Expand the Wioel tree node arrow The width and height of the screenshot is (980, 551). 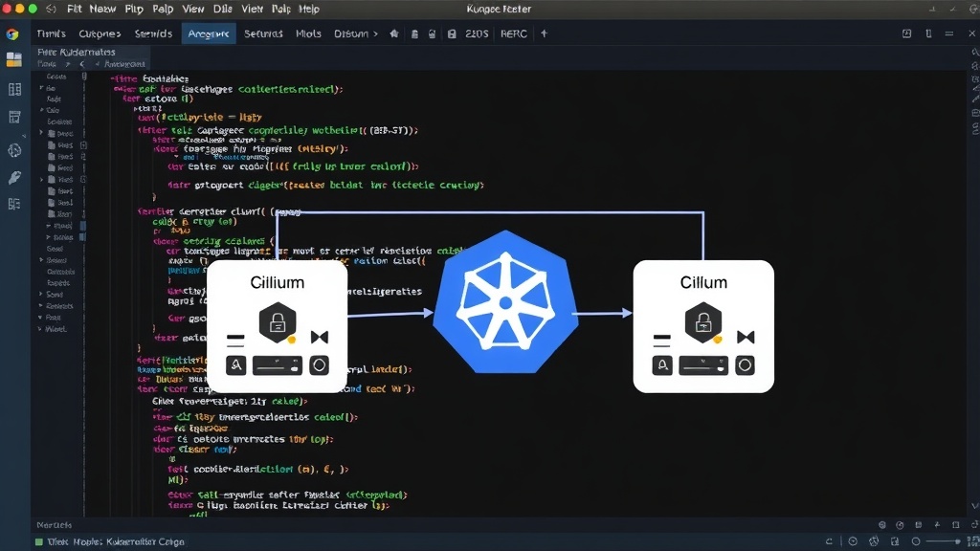point(40,329)
